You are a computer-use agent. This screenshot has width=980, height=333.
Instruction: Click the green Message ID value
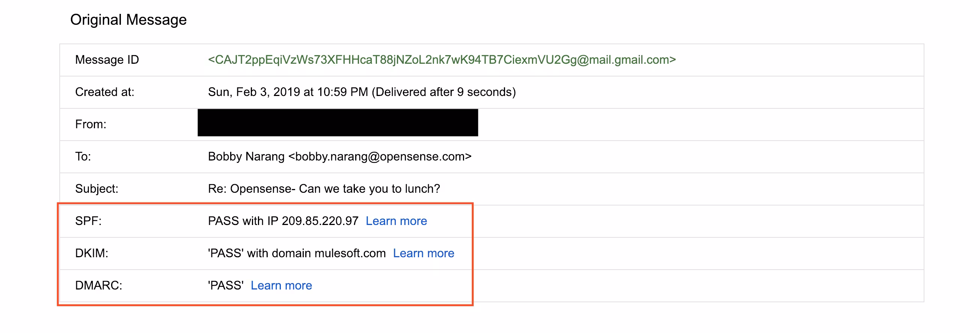coord(442,60)
